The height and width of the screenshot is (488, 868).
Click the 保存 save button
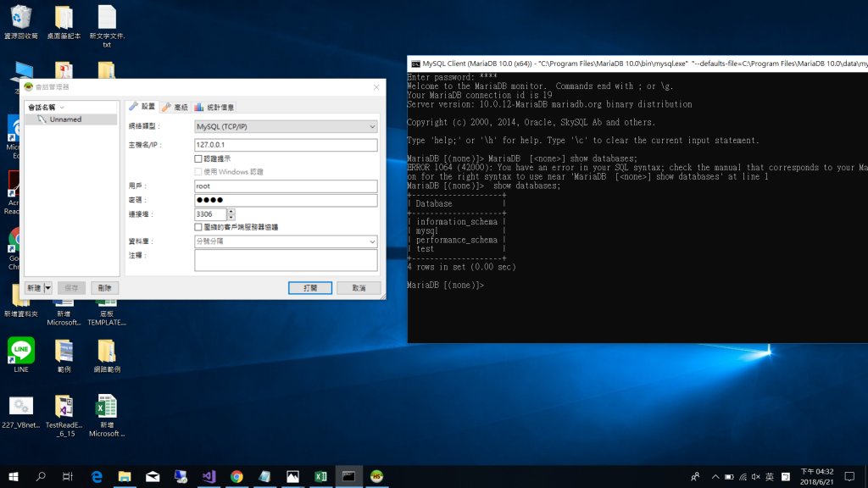[x=71, y=288]
